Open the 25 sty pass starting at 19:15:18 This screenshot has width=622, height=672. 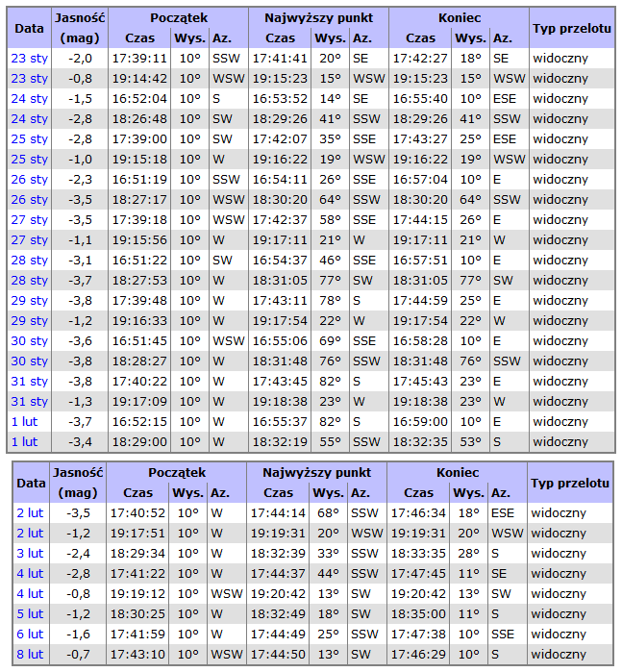coord(29,159)
